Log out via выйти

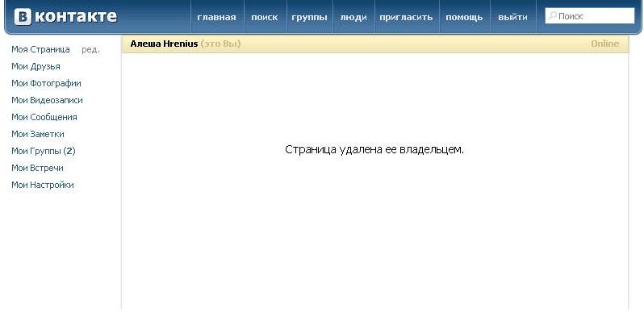[512, 17]
